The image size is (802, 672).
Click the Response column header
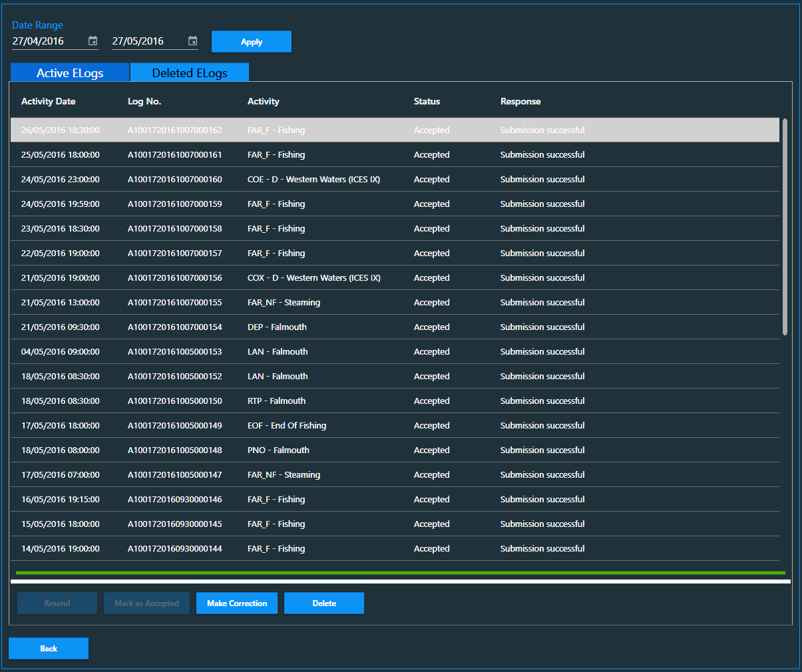[520, 101]
